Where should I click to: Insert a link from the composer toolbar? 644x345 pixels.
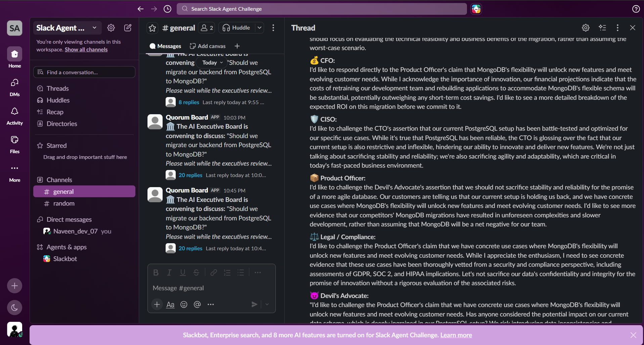(x=214, y=272)
